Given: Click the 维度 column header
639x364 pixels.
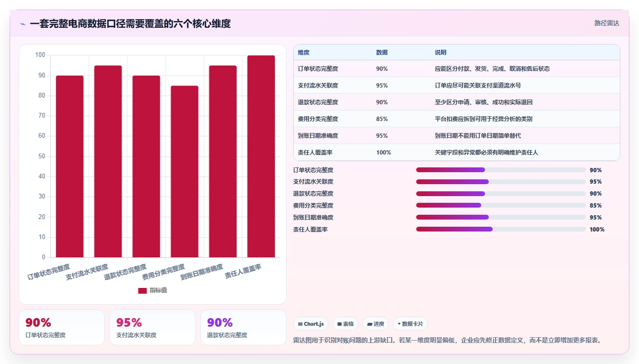Looking at the screenshot, I should [x=304, y=52].
